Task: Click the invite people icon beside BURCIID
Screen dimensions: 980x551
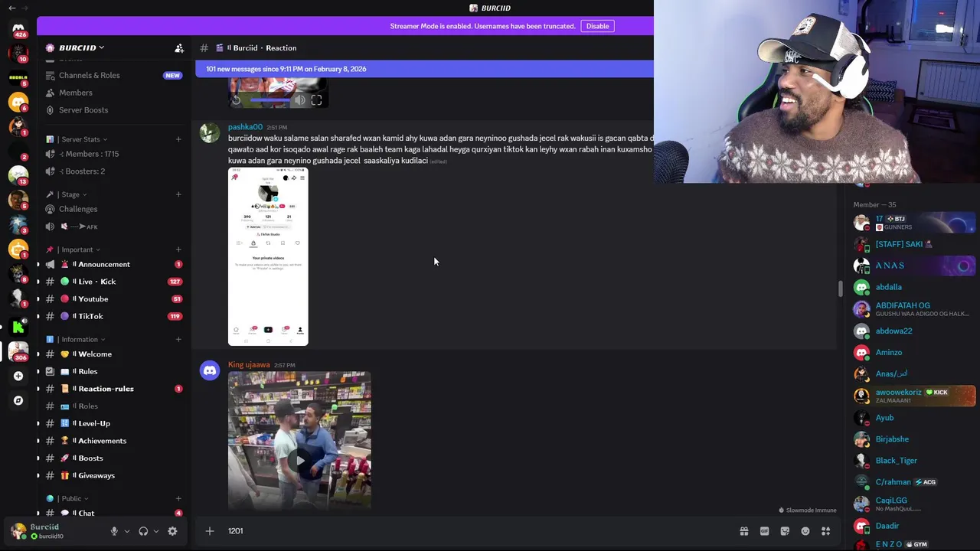Action: click(179, 47)
